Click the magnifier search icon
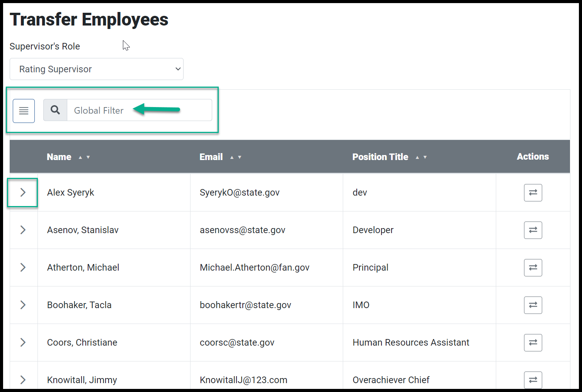 [x=55, y=110]
